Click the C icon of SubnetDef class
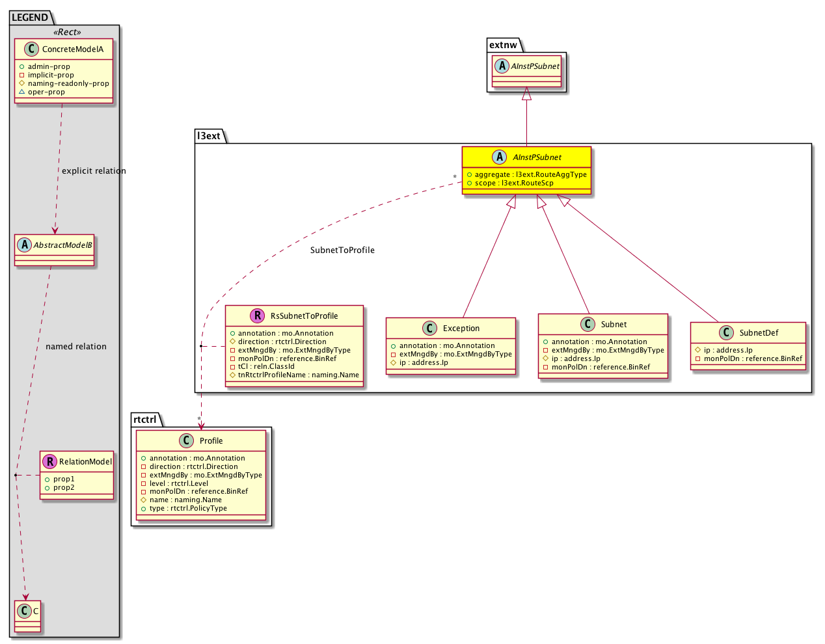825x644 pixels. (x=726, y=332)
